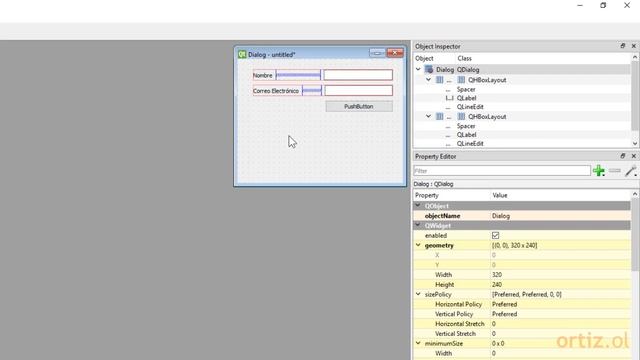Screen dimensions: 640x360
Task: Collapse the QObject property group
Action: [418, 205]
